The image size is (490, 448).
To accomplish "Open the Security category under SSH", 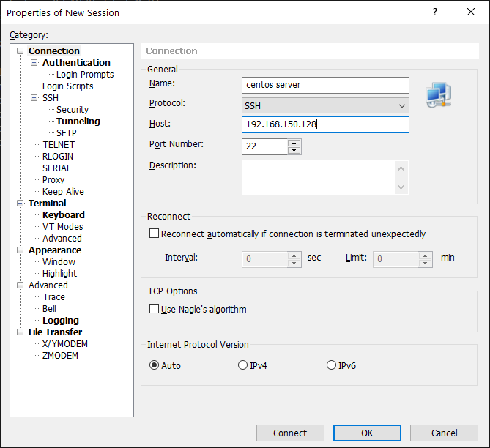I will point(73,109).
